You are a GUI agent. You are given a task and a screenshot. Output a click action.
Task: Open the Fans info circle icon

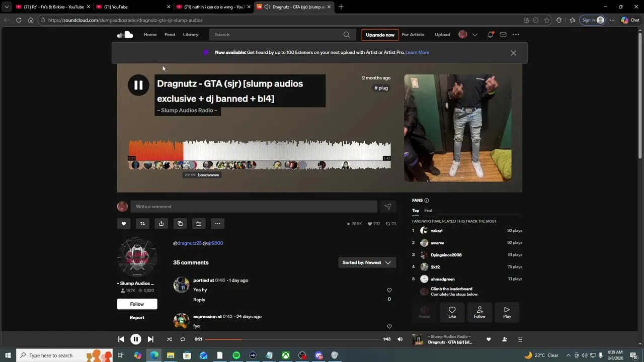pyautogui.click(x=427, y=201)
